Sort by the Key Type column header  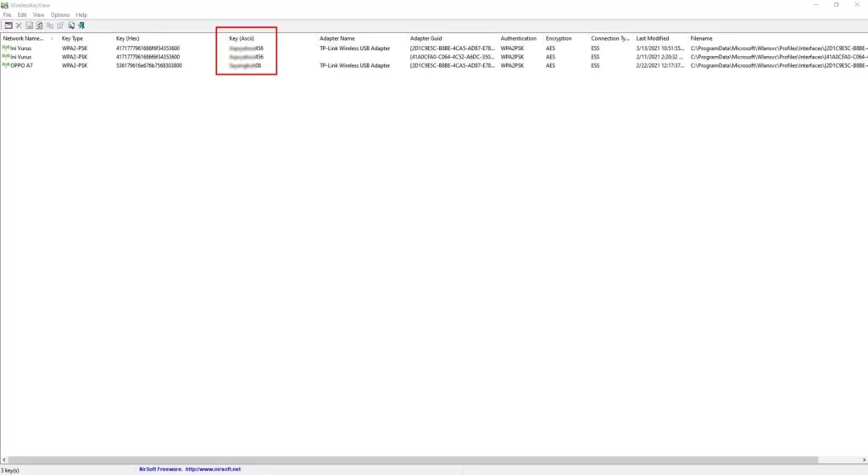[x=86, y=38]
